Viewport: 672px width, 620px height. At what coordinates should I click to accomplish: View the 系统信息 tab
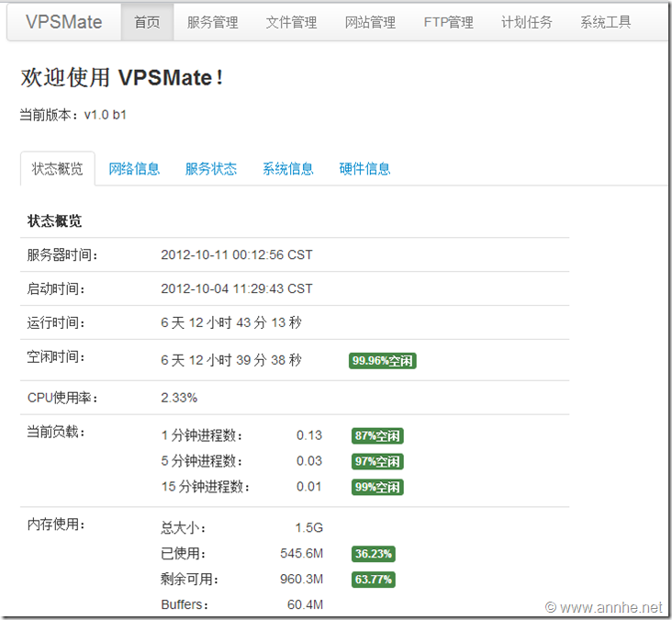click(x=288, y=169)
